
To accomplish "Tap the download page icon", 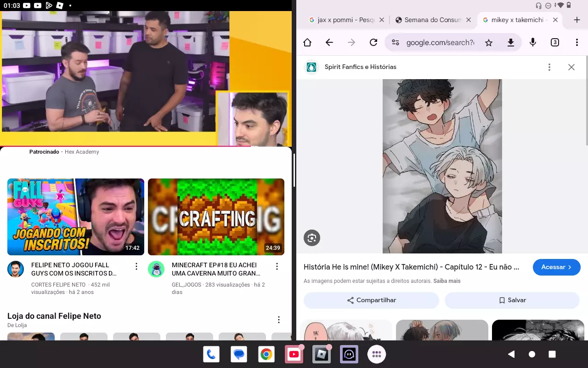I will tap(510, 43).
